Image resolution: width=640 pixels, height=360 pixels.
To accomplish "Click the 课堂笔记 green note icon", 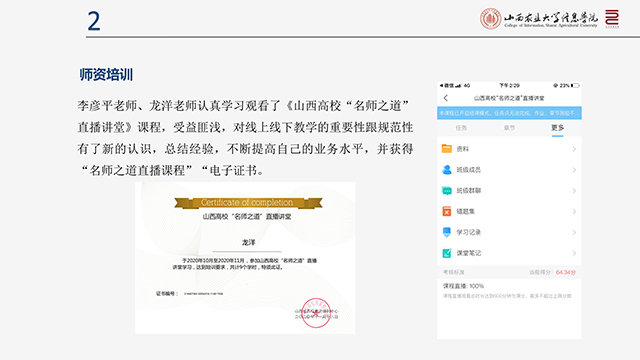I will [x=447, y=253].
